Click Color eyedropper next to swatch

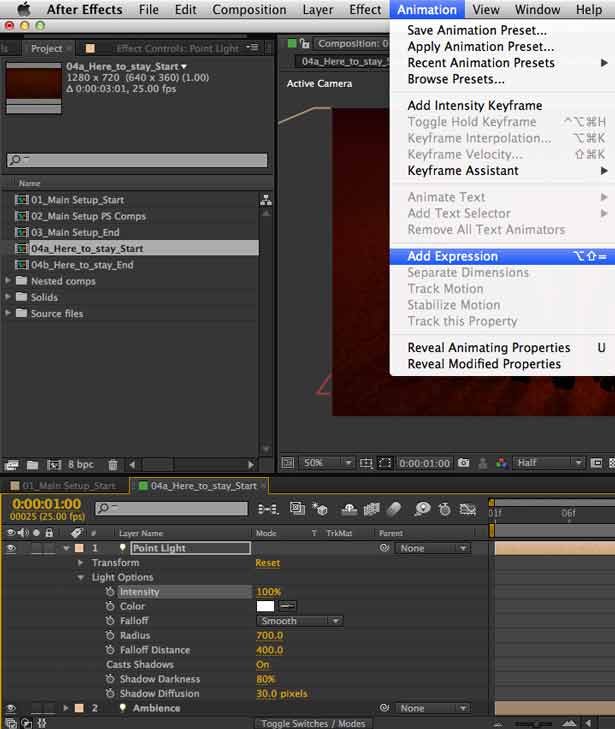click(x=287, y=606)
